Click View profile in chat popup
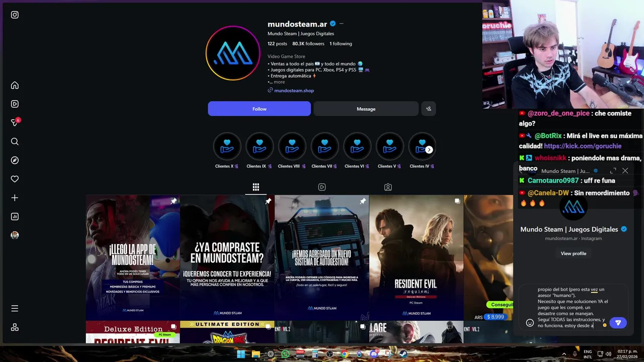The image size is (644, 362). click(x=574, y=253)
